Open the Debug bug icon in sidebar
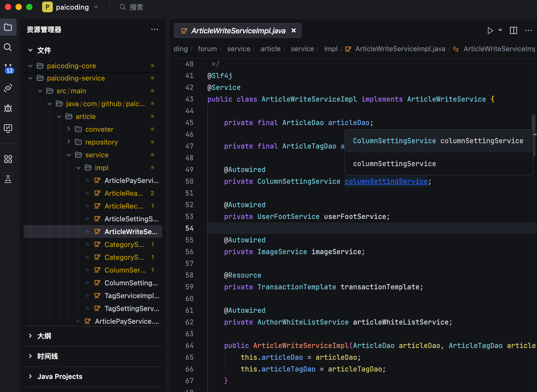The height and width of the screenshot is (392, 537). coord(8,108)
